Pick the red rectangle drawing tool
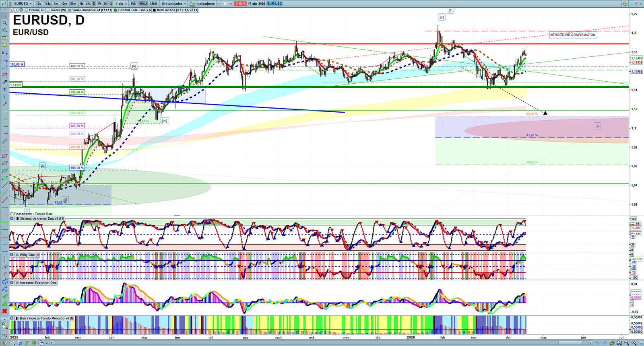This screenshot has width=644, height=346. [4, 74]
